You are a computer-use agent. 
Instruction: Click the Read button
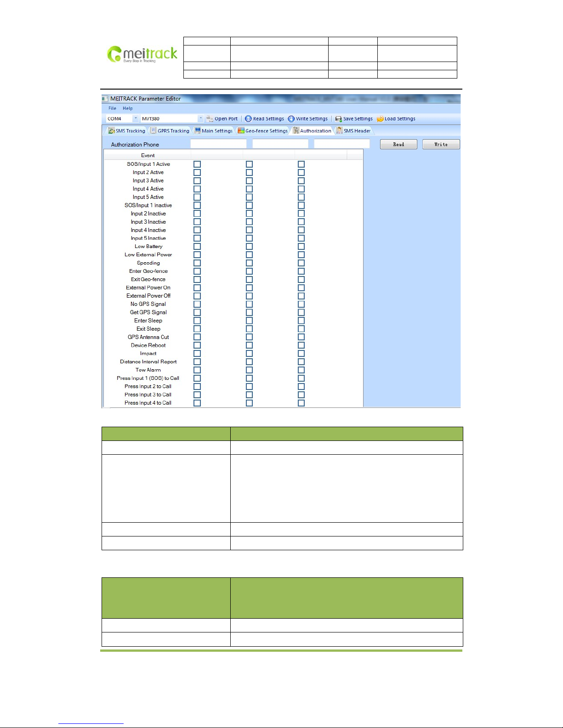point(398,144)
